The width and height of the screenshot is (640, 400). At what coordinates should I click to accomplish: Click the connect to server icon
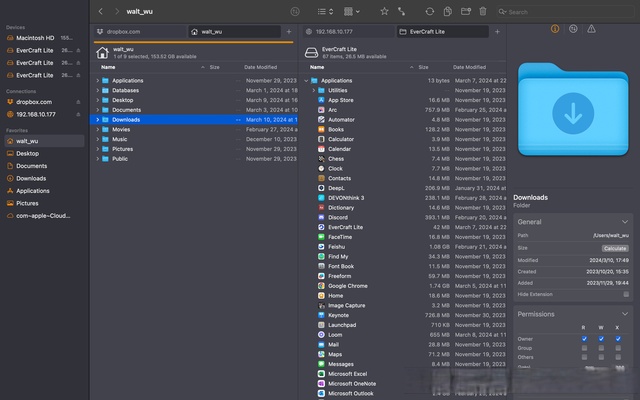[402, 11]
